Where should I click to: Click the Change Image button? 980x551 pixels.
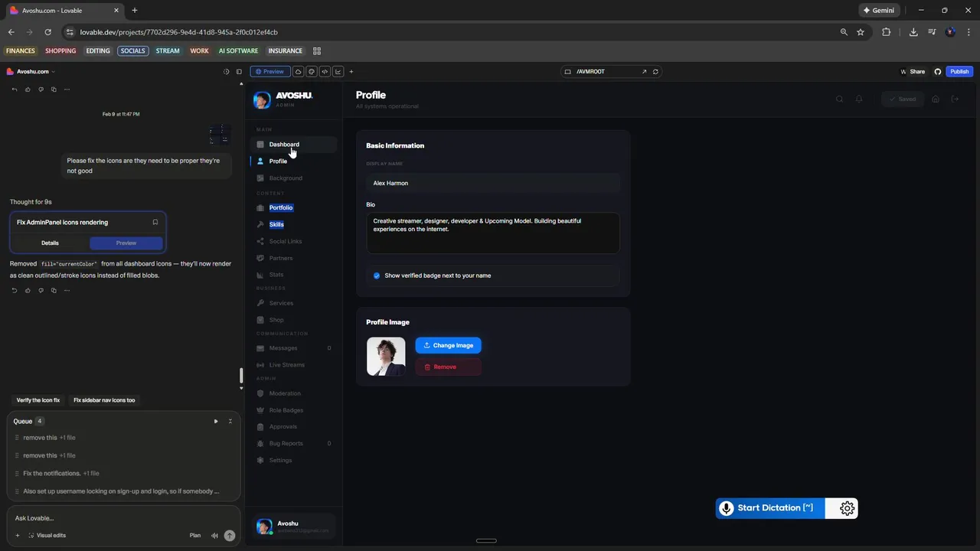tap(449, 345)
